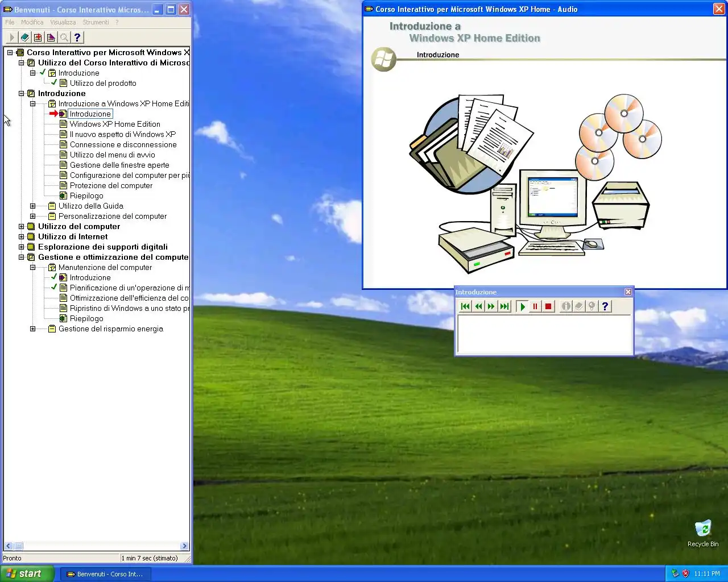This screenshot has width=728, height=582.
Task: Select Utilizzo del prodotto lesson
Action: (x=103, y=83)
